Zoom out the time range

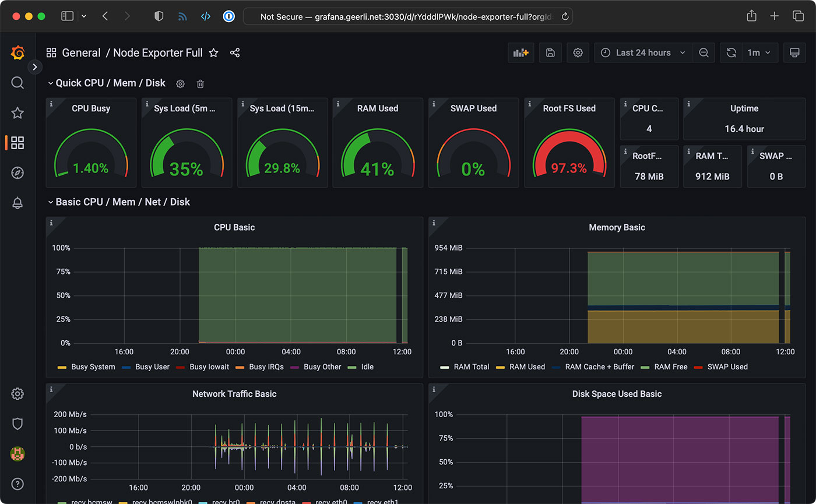point(704,52)
